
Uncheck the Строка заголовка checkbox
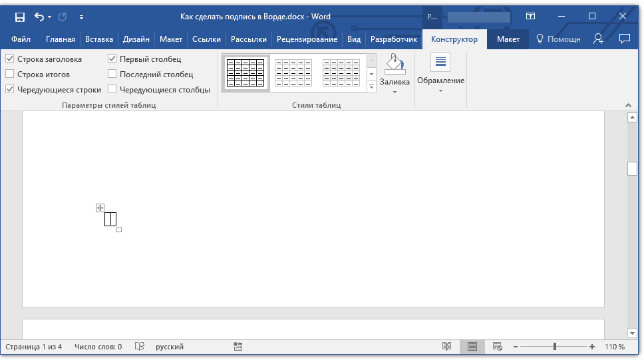click(x=10, y=59)
